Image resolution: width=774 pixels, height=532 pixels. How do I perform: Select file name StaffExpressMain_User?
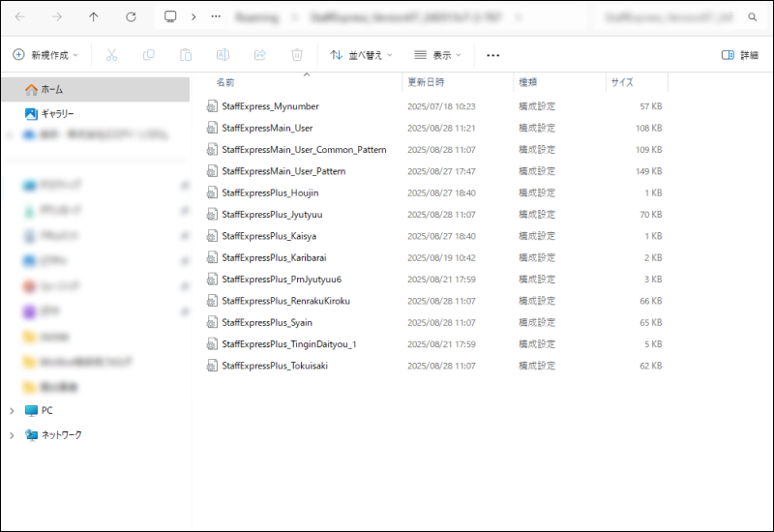click(267, 128)
